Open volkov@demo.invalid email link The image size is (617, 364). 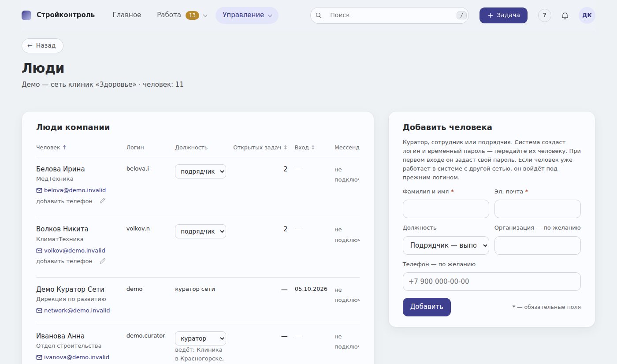pos(74,250)
